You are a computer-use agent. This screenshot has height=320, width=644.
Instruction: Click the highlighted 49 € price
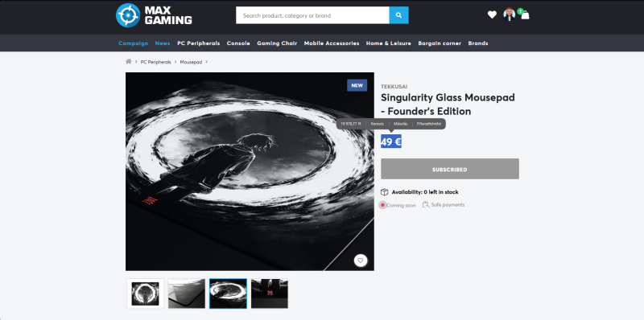(x=391, y=142)
